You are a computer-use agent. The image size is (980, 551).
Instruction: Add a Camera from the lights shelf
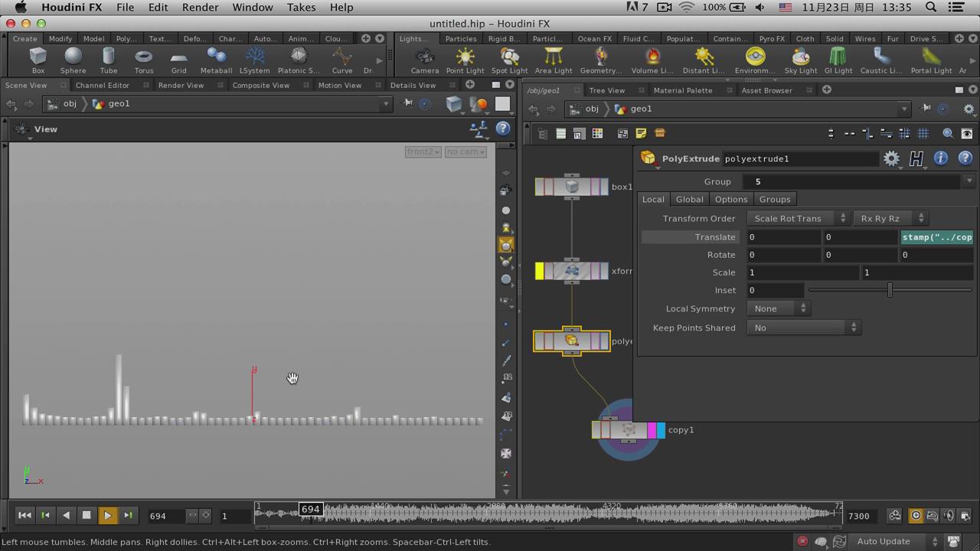pyautogui.click(x=424, y=60)
